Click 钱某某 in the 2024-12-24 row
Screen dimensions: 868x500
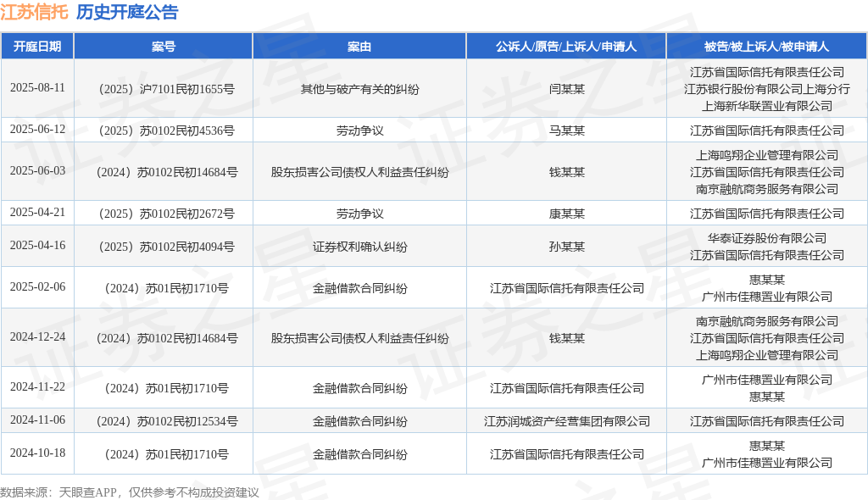pyautogui.click(x=566, y=338)
